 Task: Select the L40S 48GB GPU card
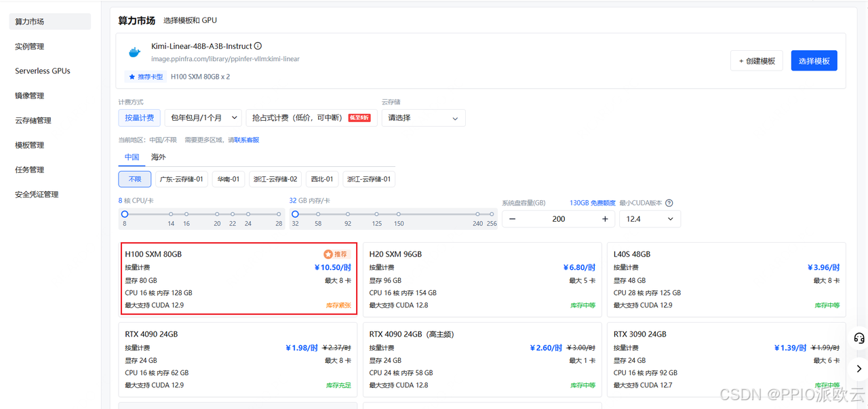726,279
